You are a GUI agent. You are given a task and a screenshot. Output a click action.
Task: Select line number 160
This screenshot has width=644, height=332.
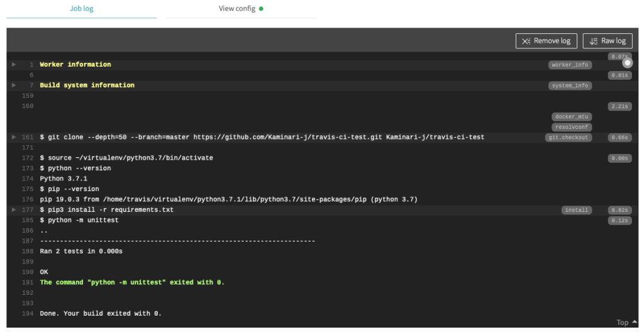[28, 106]
